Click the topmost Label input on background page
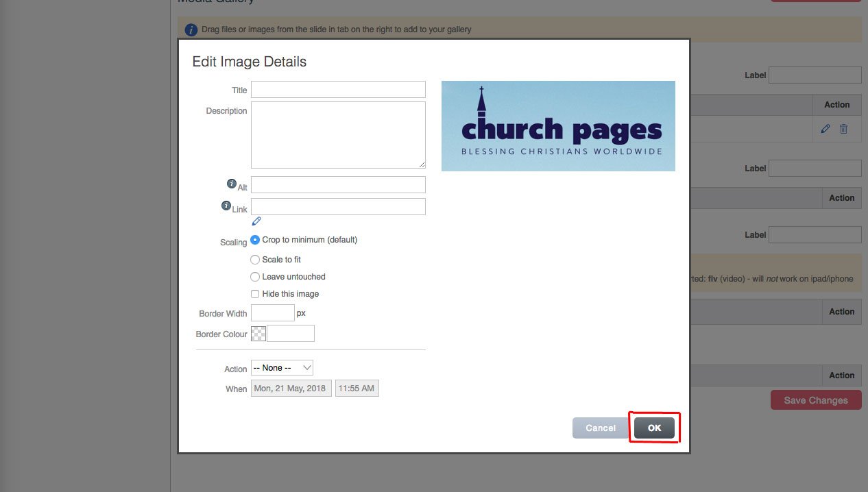 click(x=815, y=75)
